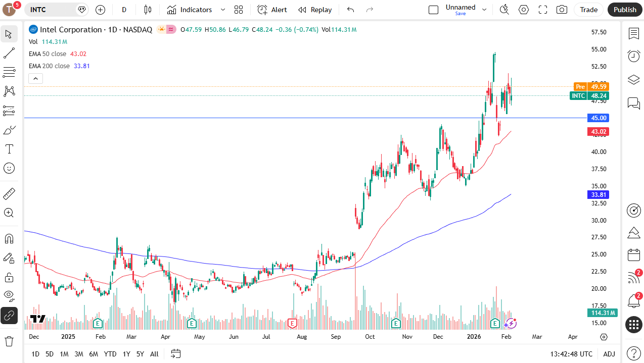The height and width of the screenshot is (363, 644).
Task: Open the watchlist panel in right sidebar
Action: coord(634,34)
